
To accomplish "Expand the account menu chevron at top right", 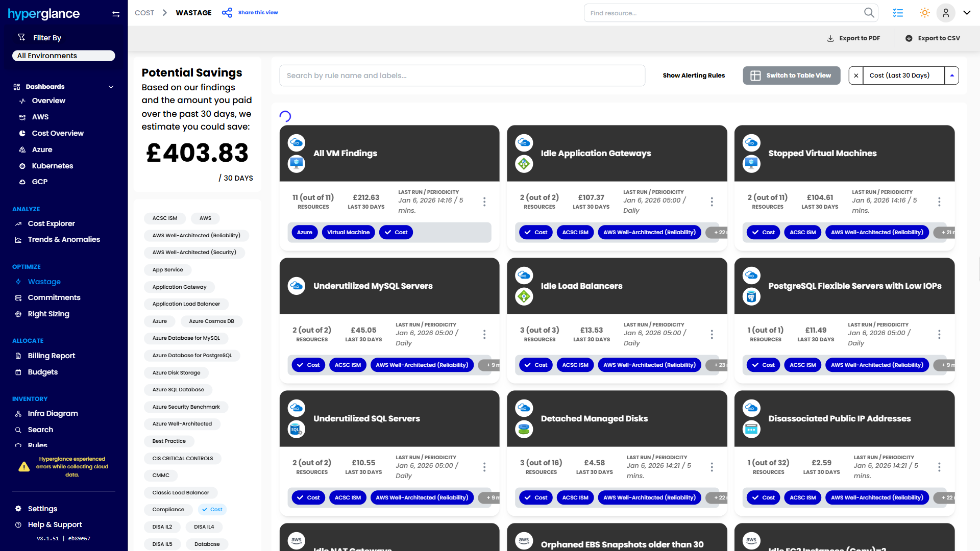I will (x=967, y=13).
